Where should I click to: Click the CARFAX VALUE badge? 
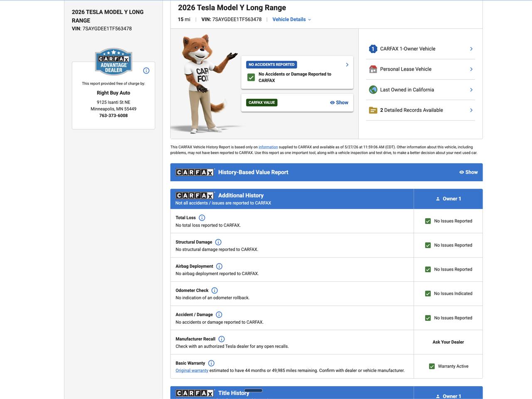click(262, 103)
